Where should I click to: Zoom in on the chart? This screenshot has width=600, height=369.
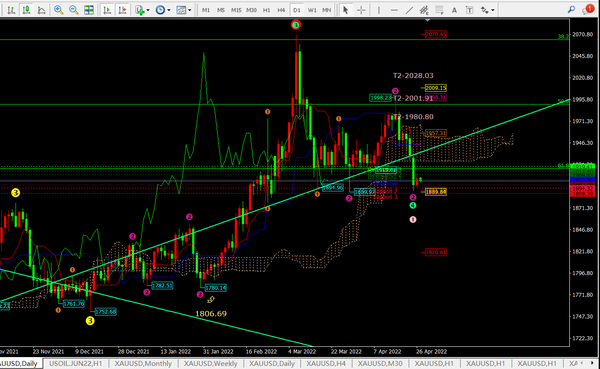tap(59, 10)
